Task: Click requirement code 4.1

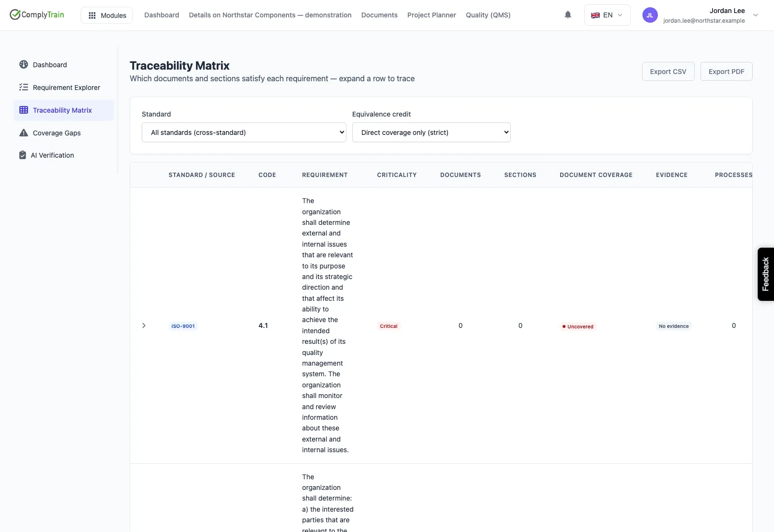Action: point(263,325)
